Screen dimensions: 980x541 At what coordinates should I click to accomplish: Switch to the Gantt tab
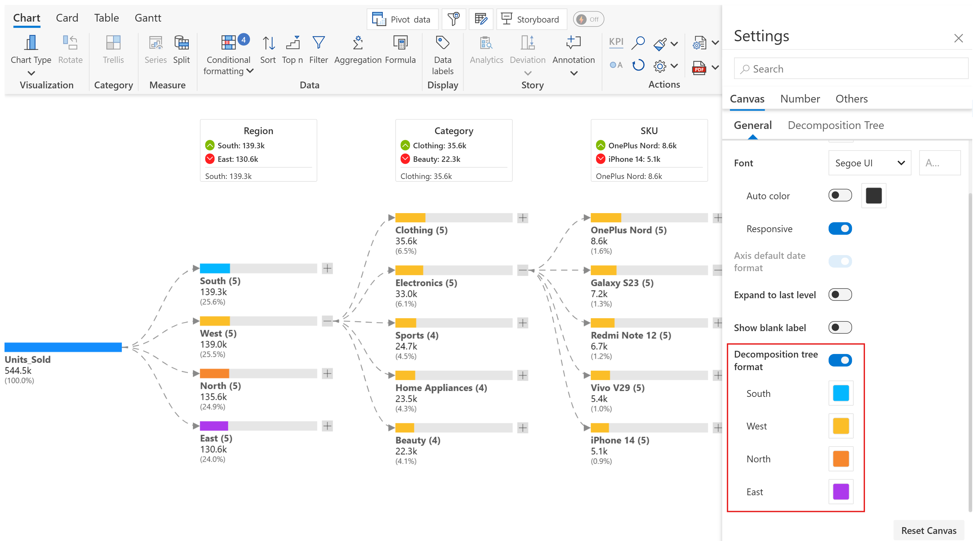(x=148, y=18)
